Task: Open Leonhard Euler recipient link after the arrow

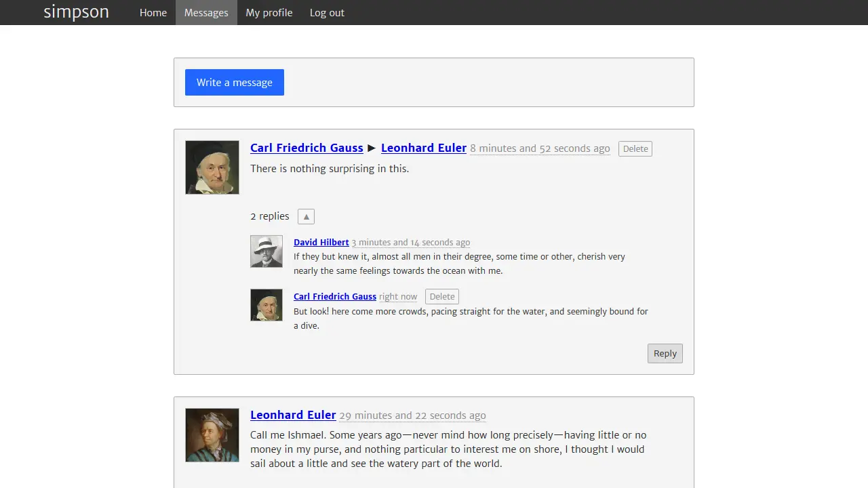Action: pos(423,148)
